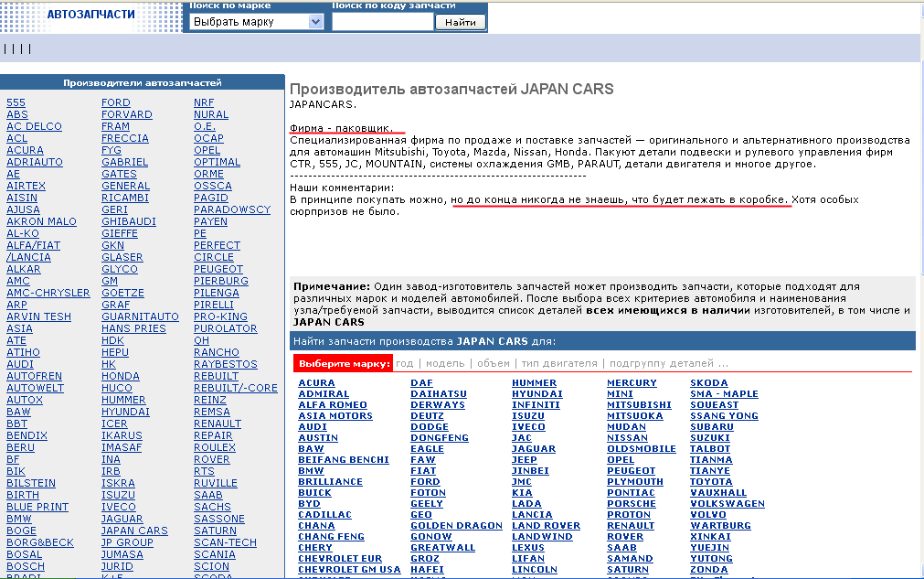This screenshot has height=579, width=924.
Task: Go to the SCANIA manufacturer page
Action: tap(215, 554)
